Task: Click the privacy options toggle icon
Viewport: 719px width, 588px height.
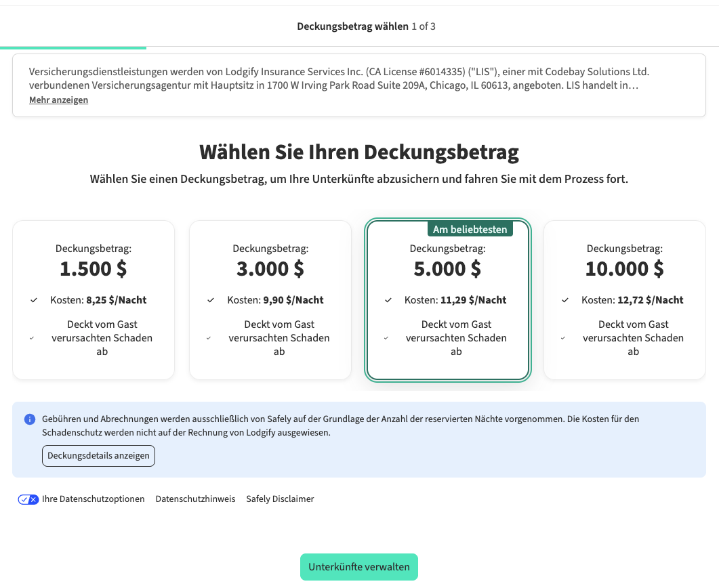Action: click(x=28, y=499)
